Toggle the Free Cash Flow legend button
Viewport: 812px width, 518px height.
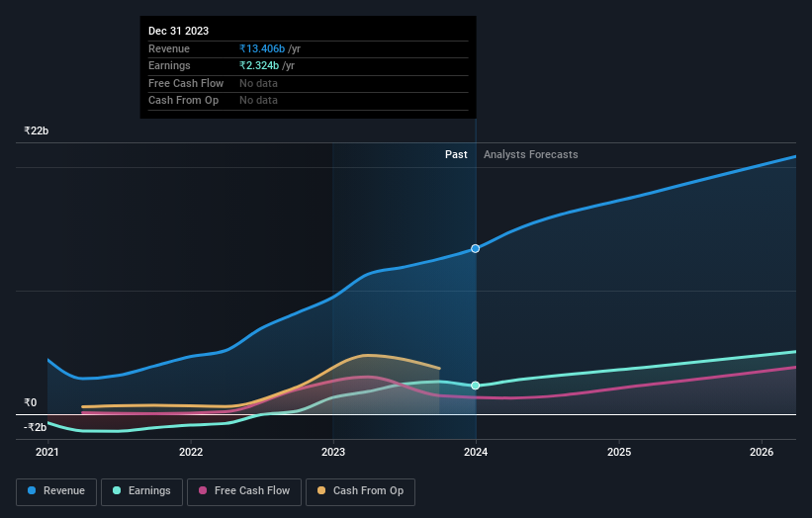point(244,491)
